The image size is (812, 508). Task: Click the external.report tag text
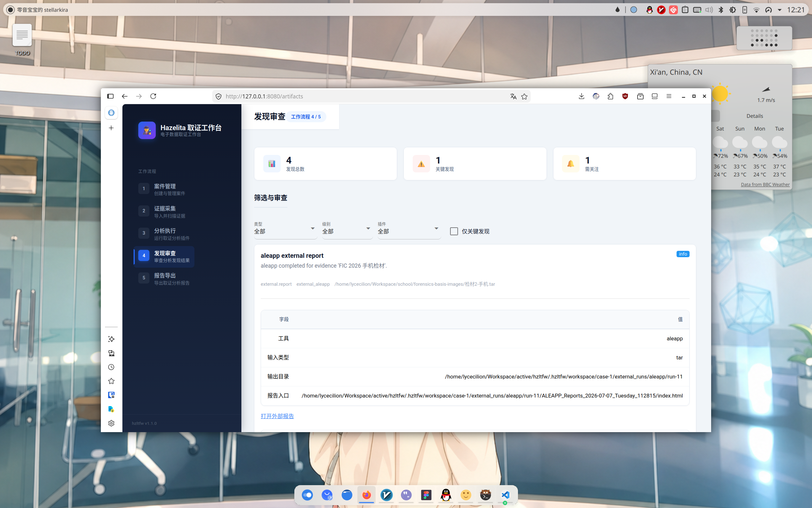tap(276, 284)
